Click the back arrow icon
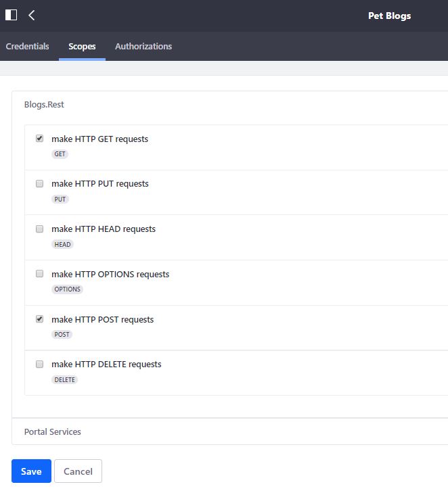The width and height of the screenshot is (448, 493). (x=32, y=15)
